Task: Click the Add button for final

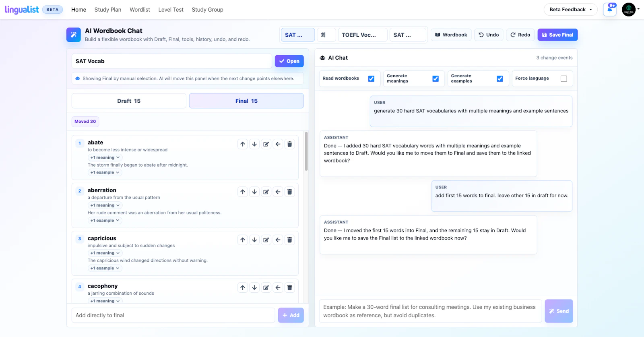Action: click(291, 315)
